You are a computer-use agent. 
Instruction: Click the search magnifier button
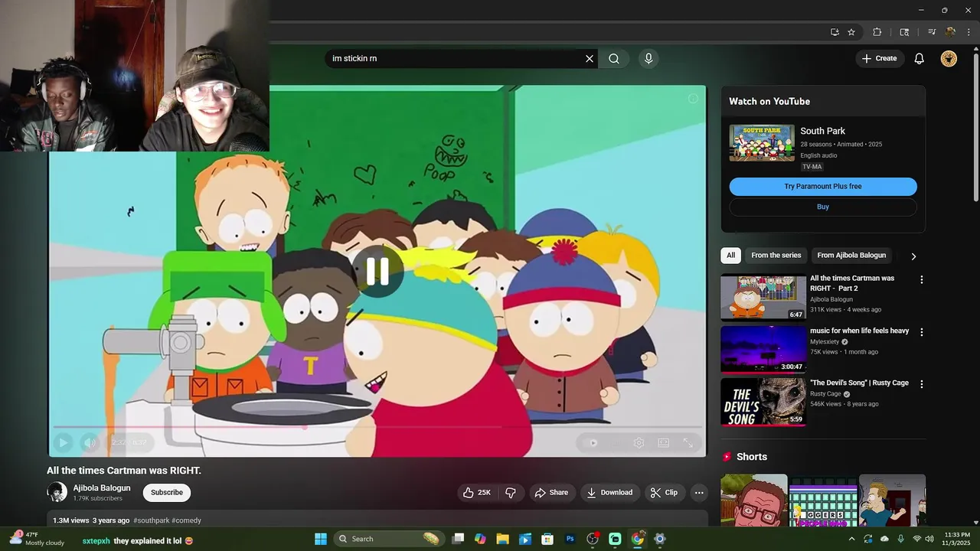(614, 58)
